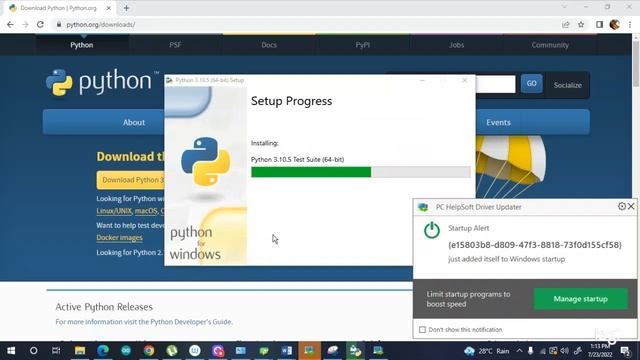Screen dimensions: 640x360
Task: Open the Windows notification center
Action: (625, 351)
